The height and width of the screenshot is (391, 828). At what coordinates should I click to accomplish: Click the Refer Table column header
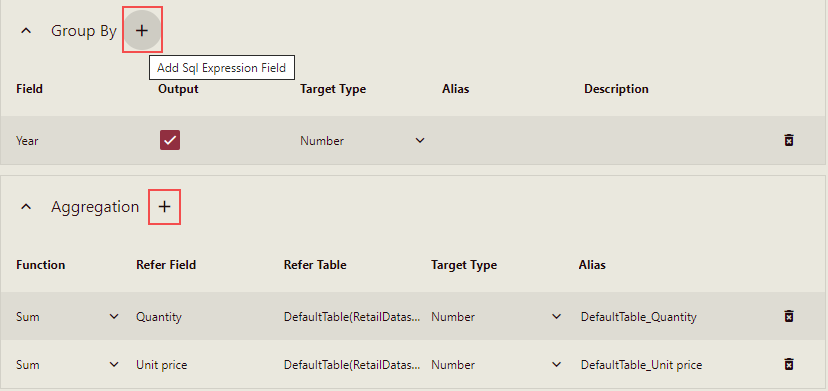(x=315, y=265)
